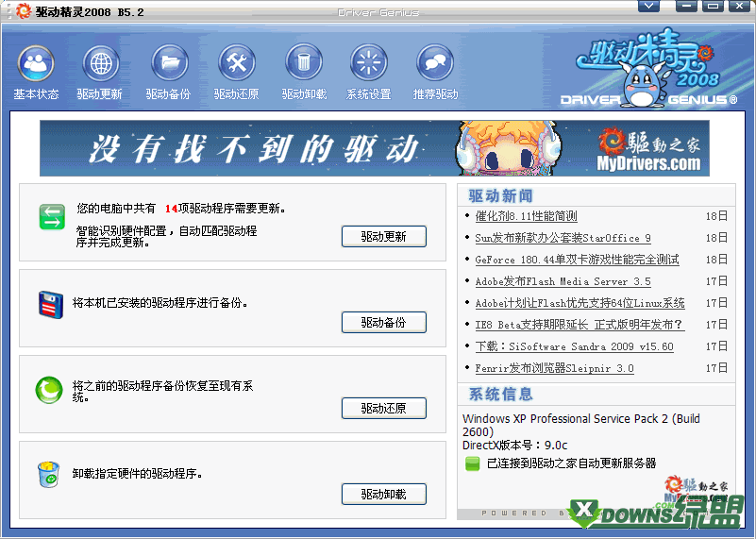Minimize the Driver Genius window
756x539 pixels.
pos(686,6)
